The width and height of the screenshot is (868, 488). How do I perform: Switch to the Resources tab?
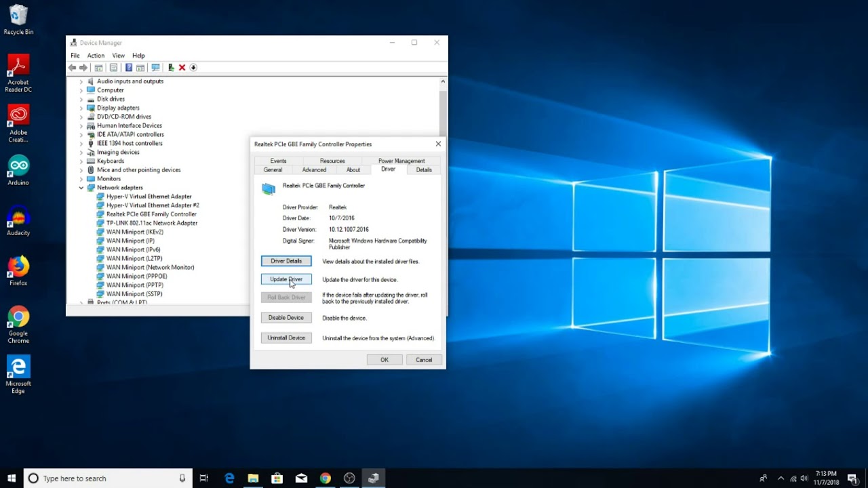click(x=332, y=161)
